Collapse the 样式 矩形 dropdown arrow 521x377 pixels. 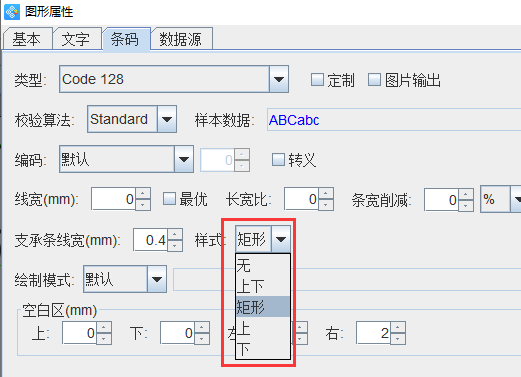point(281,239)
